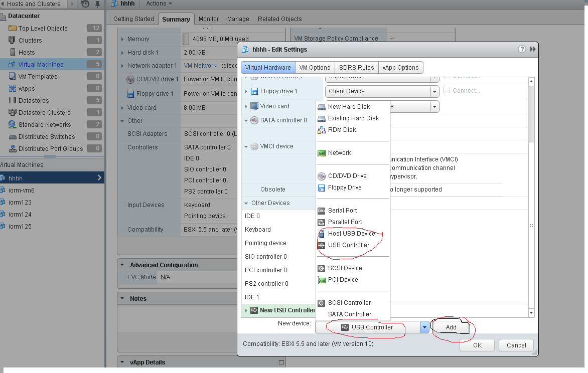Select Host USB Device from the device list
Image resolution: width=588 pixels, height=373 pixels.
[x=351, y=233]
